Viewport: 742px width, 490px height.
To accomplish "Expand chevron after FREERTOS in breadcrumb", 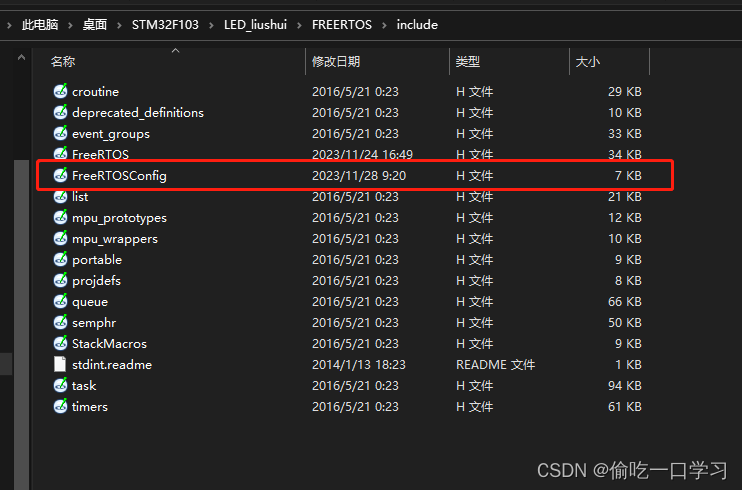I will [384, 25].
